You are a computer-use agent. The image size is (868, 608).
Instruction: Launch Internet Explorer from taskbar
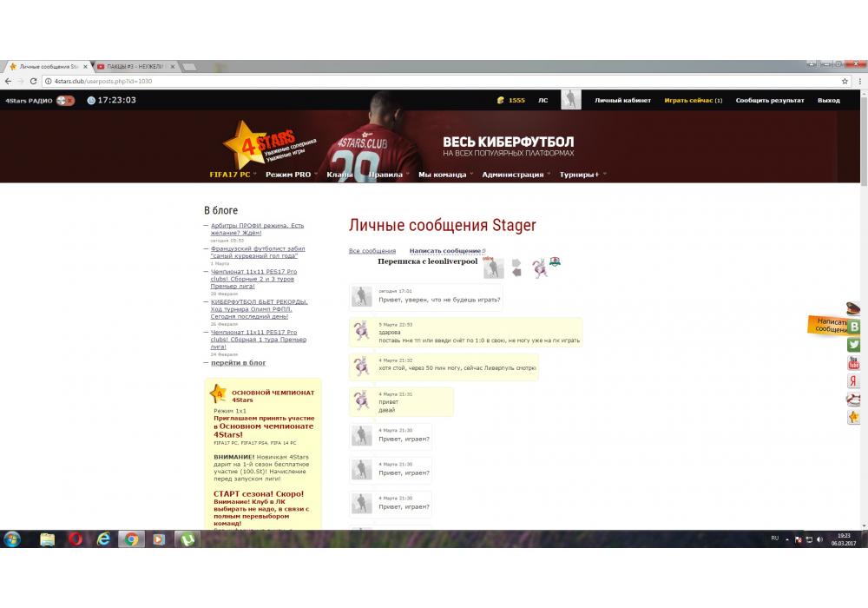[103, 539]
